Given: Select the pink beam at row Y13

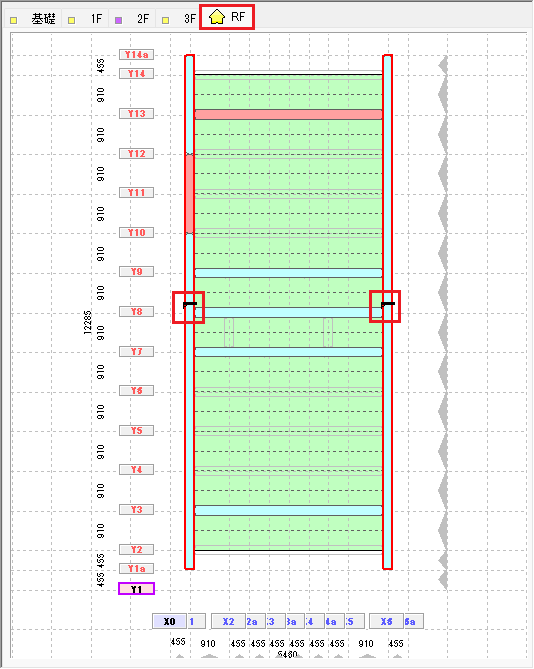Looking at the screenshot, I should point(288,114).
